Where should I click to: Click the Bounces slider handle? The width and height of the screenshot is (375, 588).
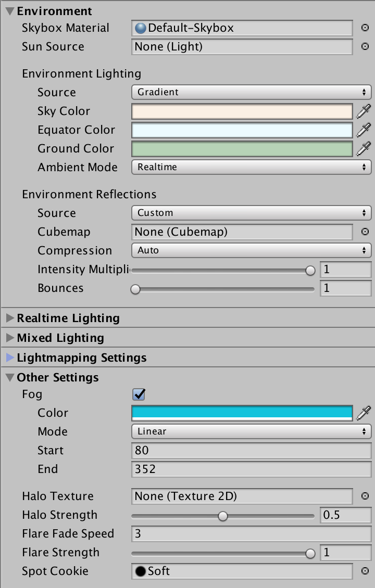click(135, 289)
